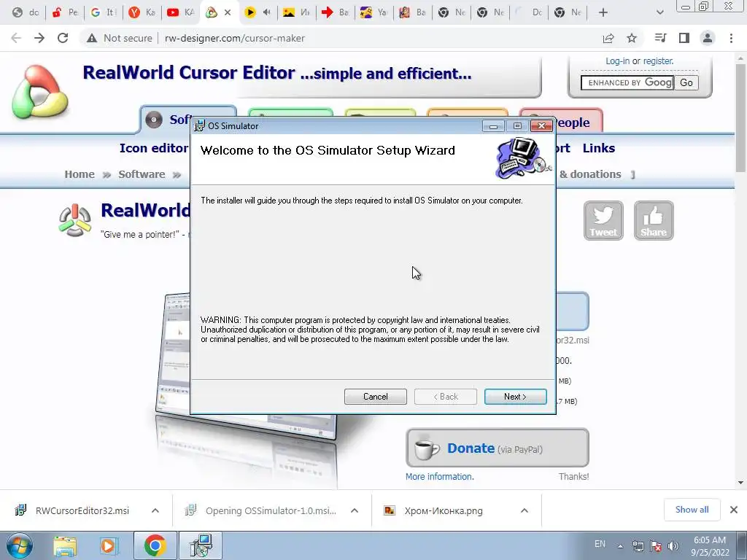Open the Chrome media control icon

tap(660, 38)
